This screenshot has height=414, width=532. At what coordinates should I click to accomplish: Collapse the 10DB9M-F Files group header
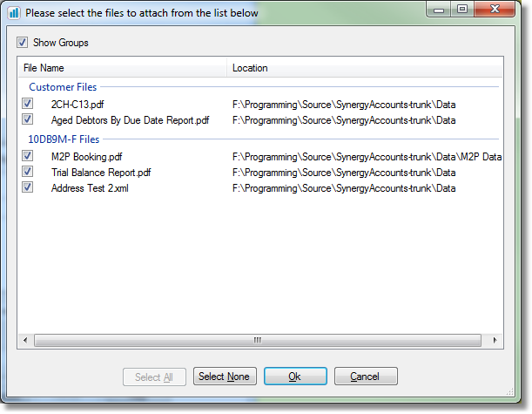tap(64, 139)
